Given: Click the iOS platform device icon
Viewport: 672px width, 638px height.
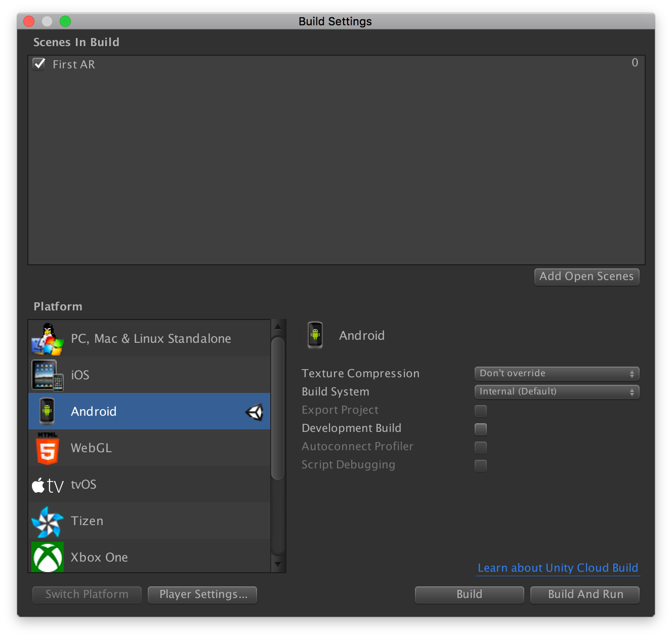Looking at the screenshot, I should pyautogui.click(x=48, y=375).
